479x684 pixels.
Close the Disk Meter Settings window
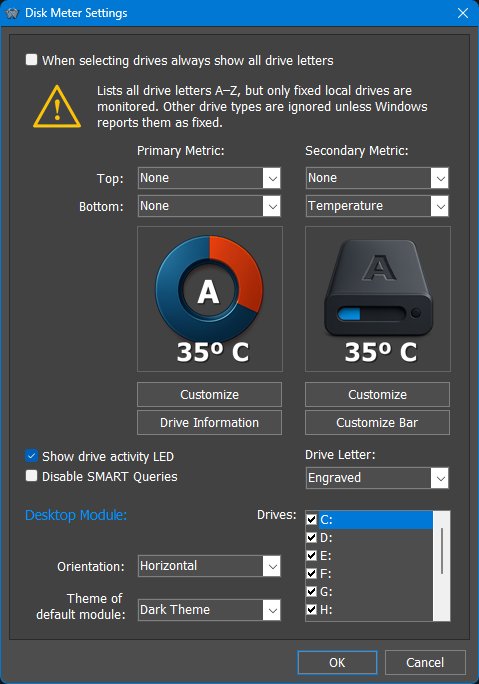tap(463, 13)
